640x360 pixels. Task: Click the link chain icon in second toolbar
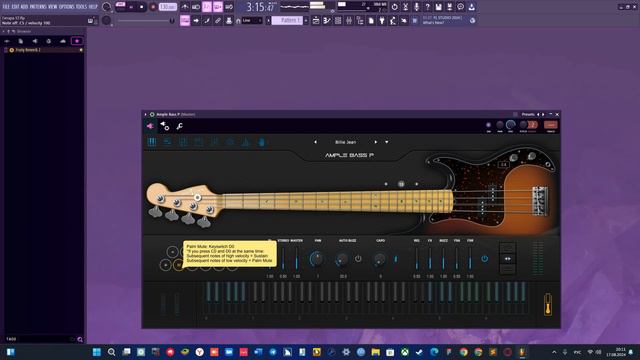point(218,20)
